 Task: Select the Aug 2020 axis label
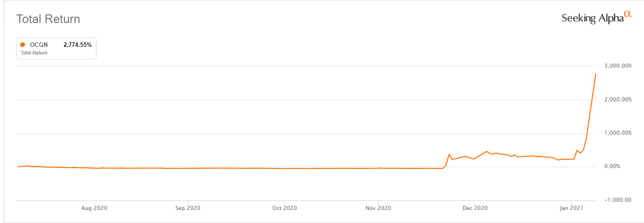click(x=95, y=207)
